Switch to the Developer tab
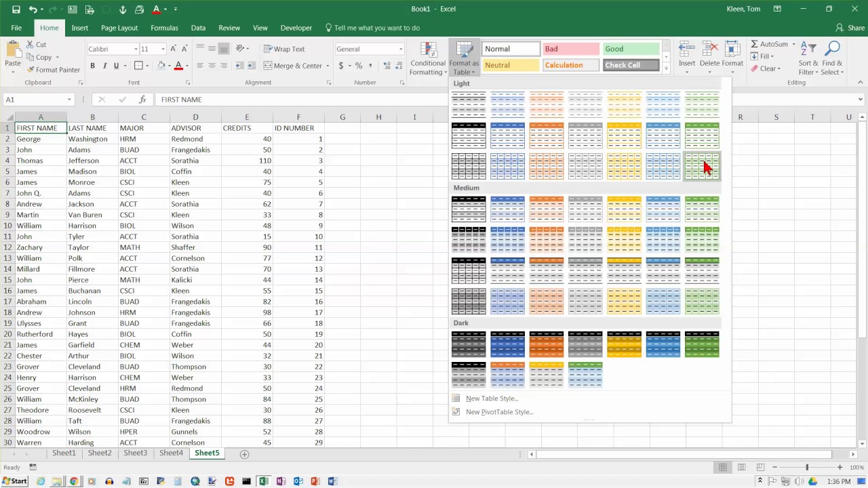The image size is (868, 488). tap(296, 28)
